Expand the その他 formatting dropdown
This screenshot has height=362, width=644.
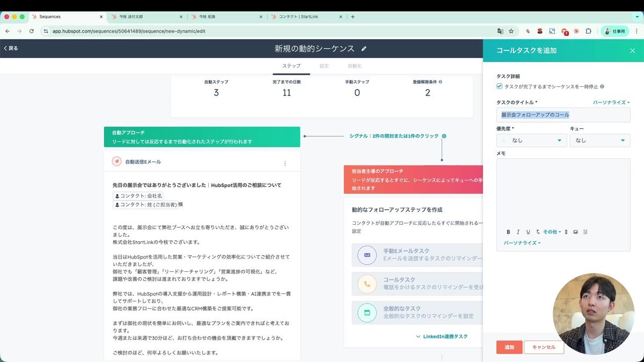point(552,232)
